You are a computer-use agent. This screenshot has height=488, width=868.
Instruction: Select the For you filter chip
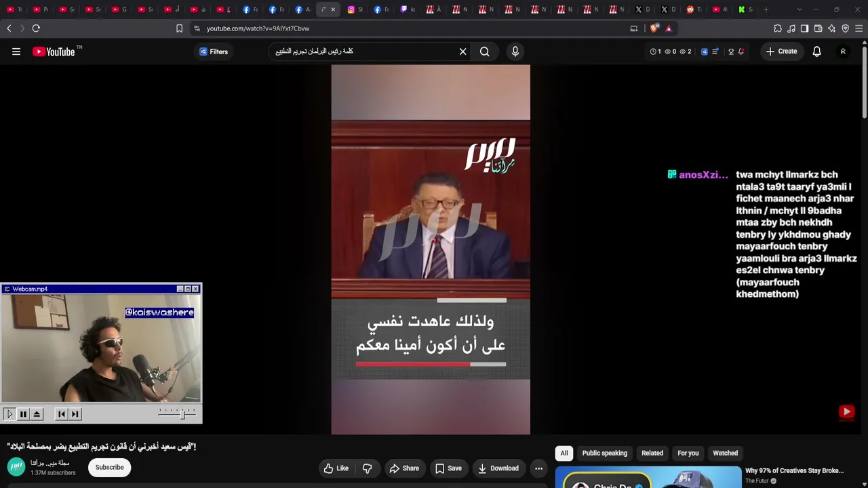[688, 453]
